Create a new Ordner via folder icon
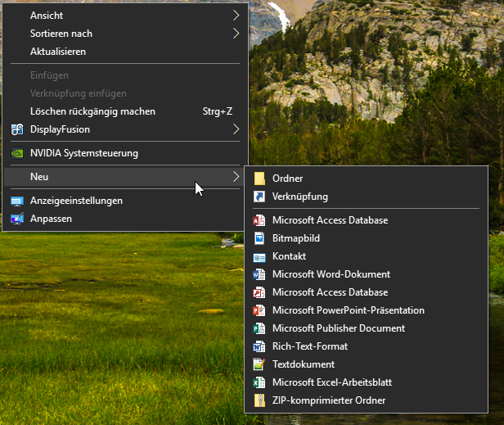The image size is (504, 425). [259, 179]
